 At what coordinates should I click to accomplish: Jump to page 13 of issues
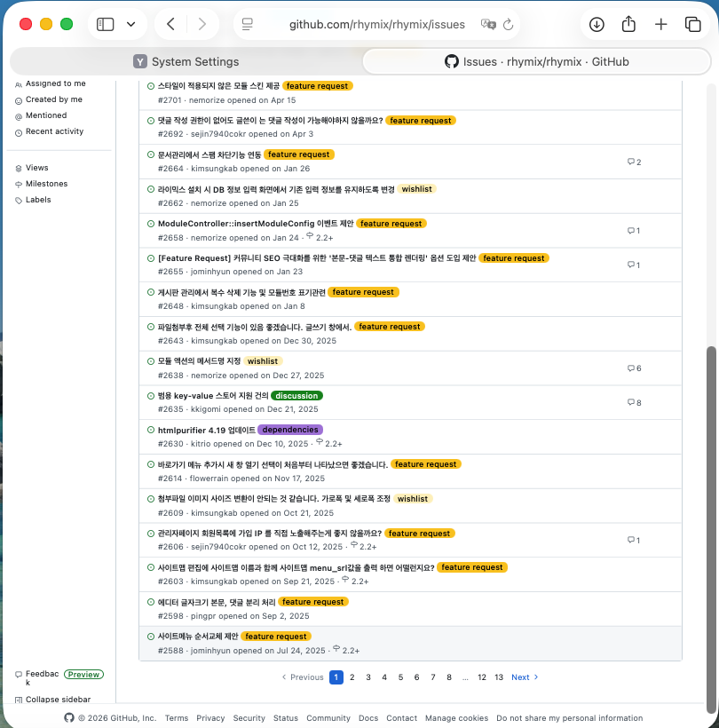(499, 677)
